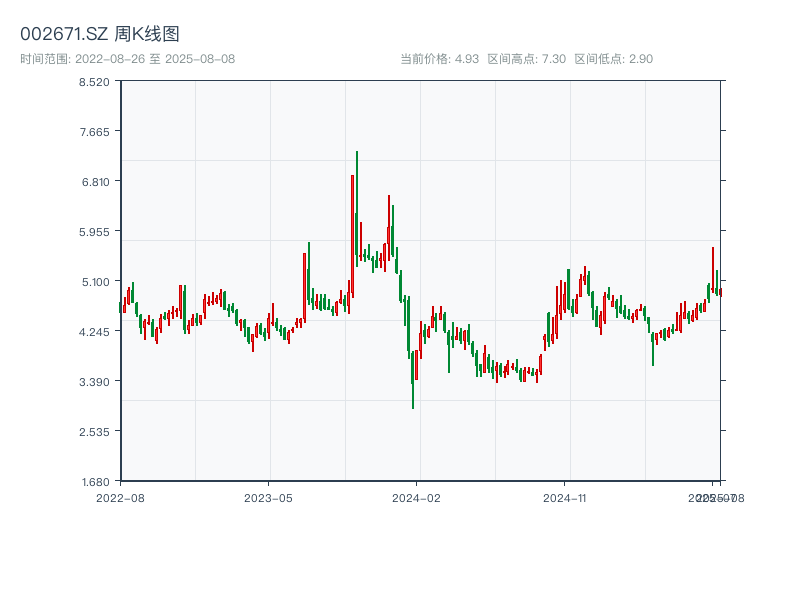Click the x-axis date label 2022-08
Image resolution: width=800 pixels, height=600 pixels.
120,498
